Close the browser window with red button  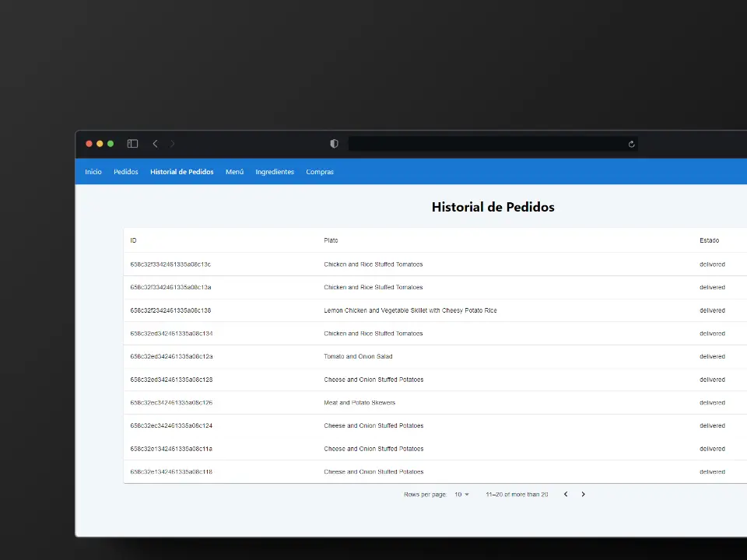click(89, 144)
